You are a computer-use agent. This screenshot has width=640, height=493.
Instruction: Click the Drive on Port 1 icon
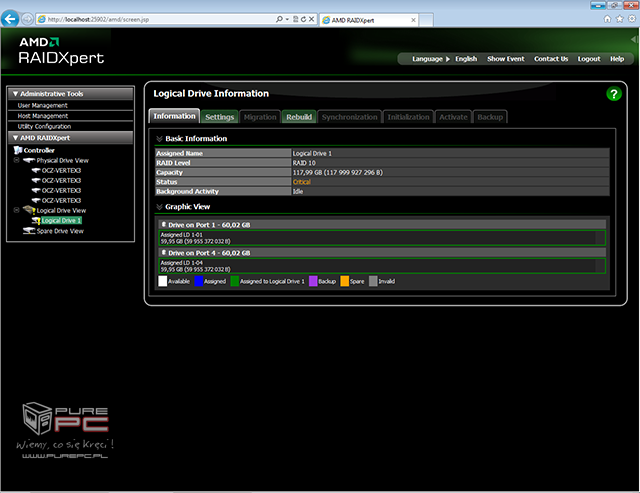click(x=164, y=224)
